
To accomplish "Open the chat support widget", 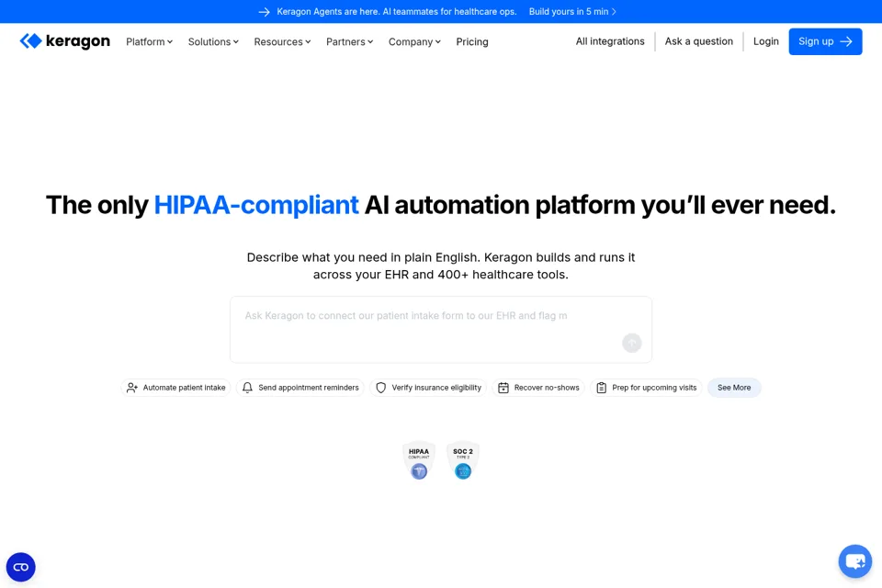I will (x=855, y=561).
